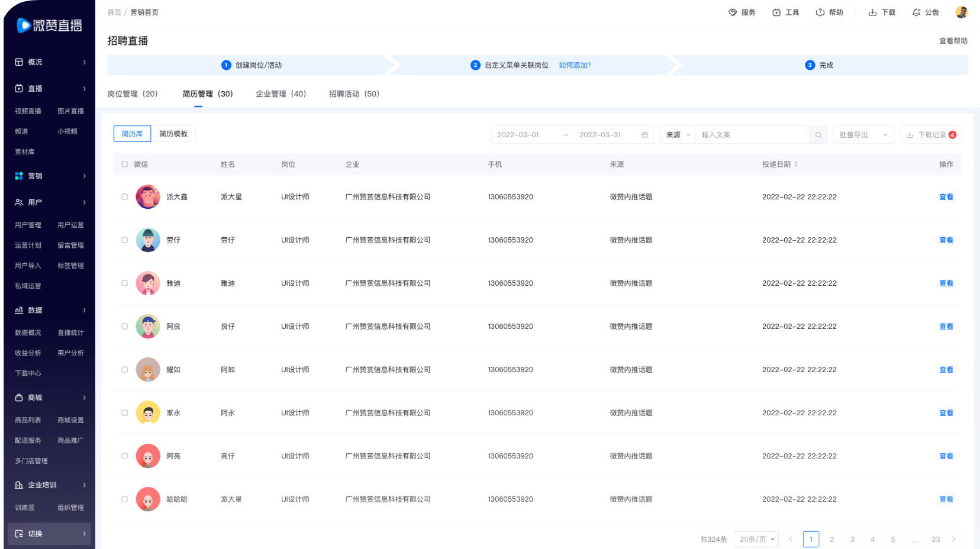
Task: Check the checkbox for 派大鑫 row
Action: 124,197
